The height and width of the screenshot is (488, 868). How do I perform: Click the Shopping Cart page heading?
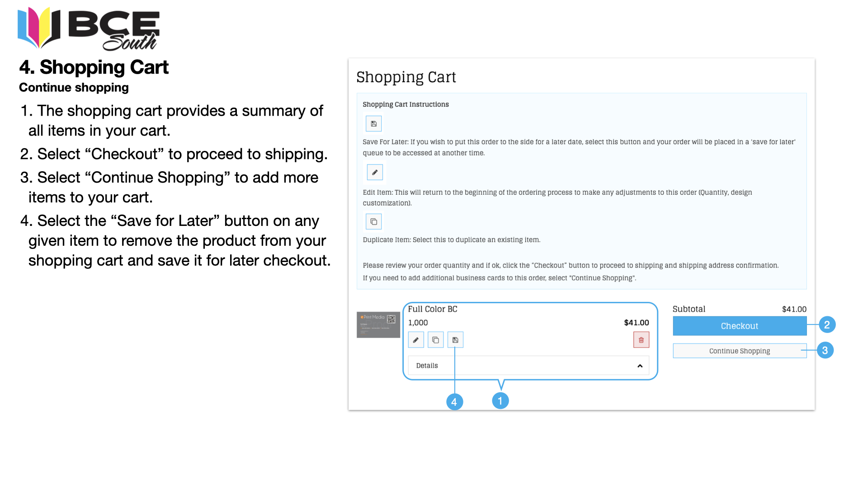coord(406,77)
